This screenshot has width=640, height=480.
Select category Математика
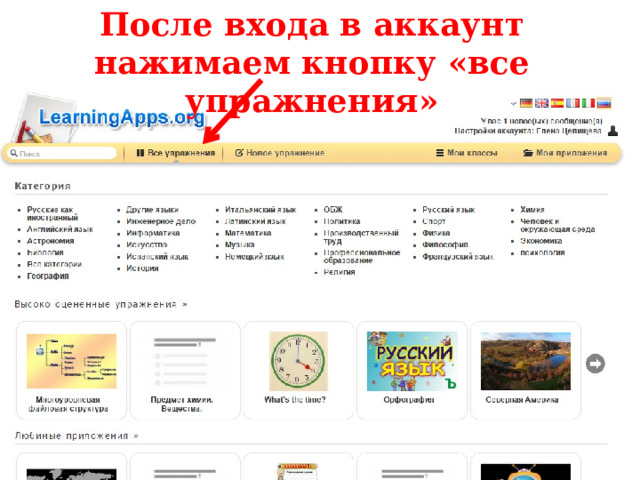[x=248, y=233]
